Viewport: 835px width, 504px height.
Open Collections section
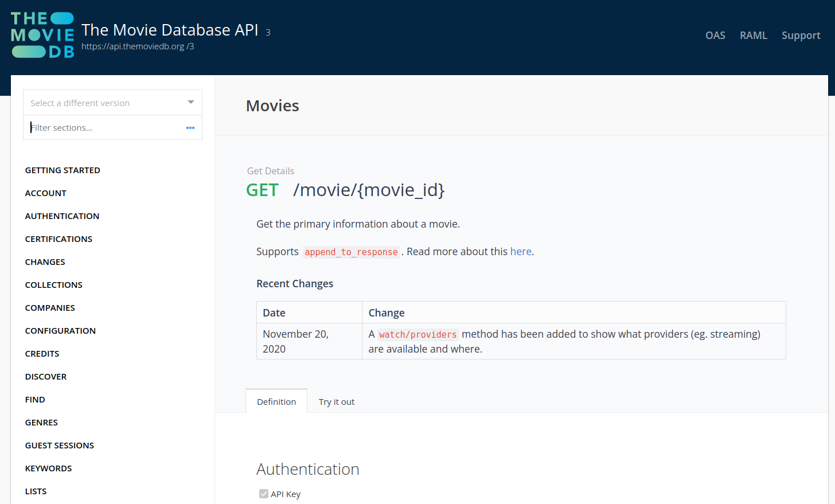[54, 285]
